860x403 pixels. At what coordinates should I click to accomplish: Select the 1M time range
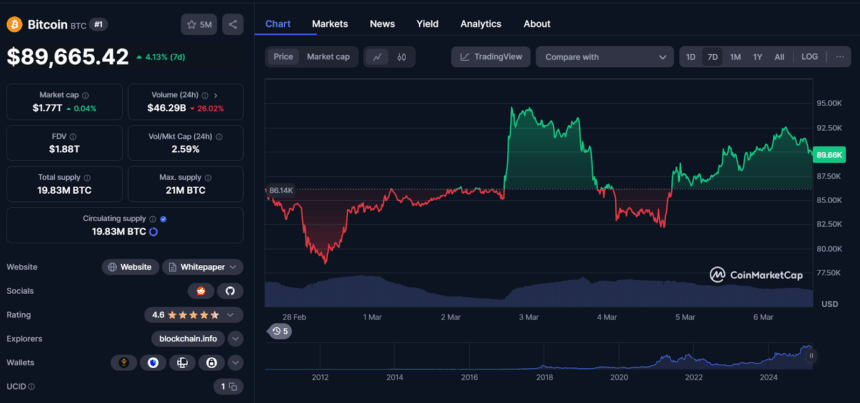(x=735, y=57)
